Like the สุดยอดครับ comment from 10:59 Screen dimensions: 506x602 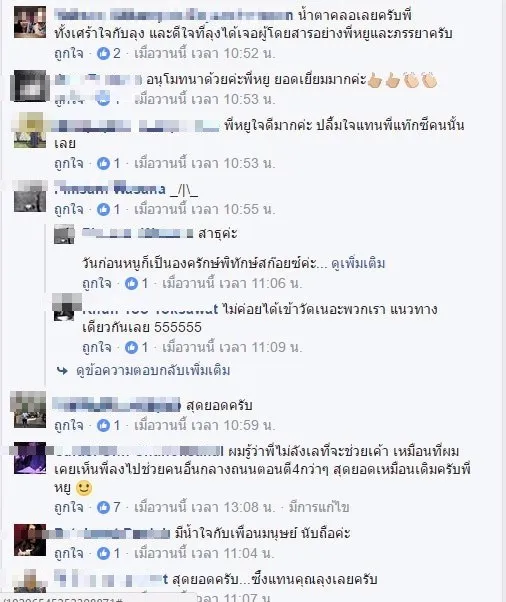click(69, 425)
